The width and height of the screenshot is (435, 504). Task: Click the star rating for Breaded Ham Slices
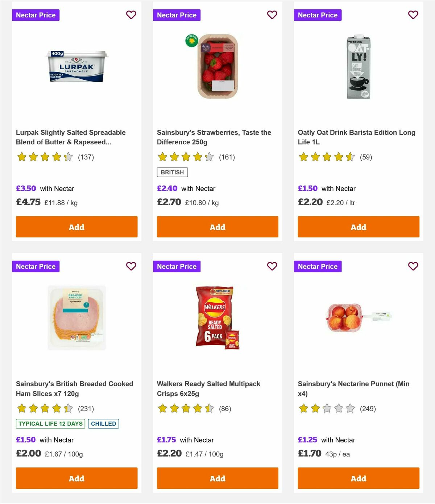point(44,408)
